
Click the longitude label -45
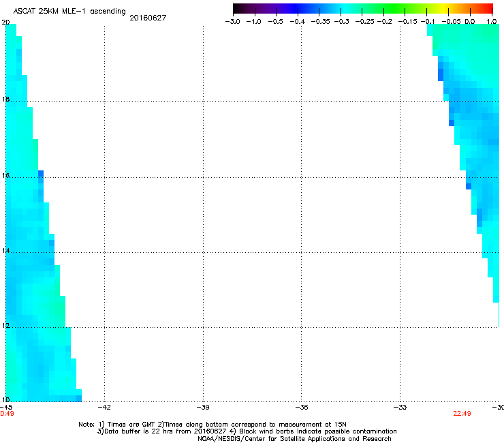(6, 408)
